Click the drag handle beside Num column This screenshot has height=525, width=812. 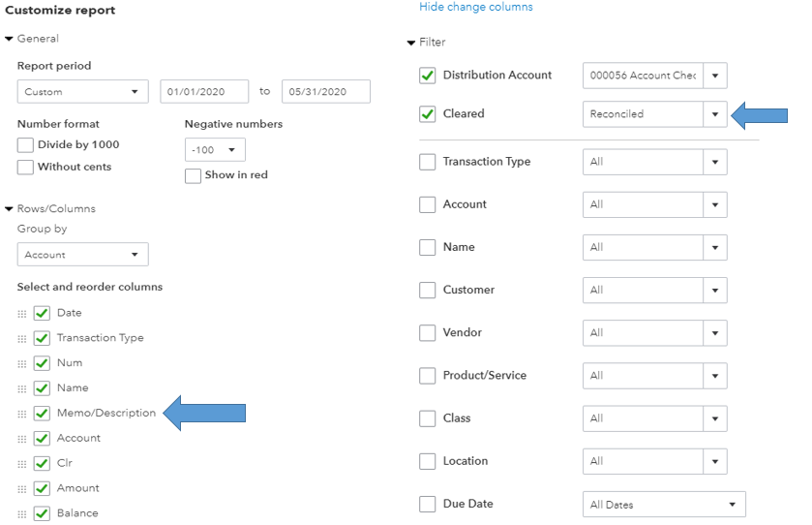22,363
